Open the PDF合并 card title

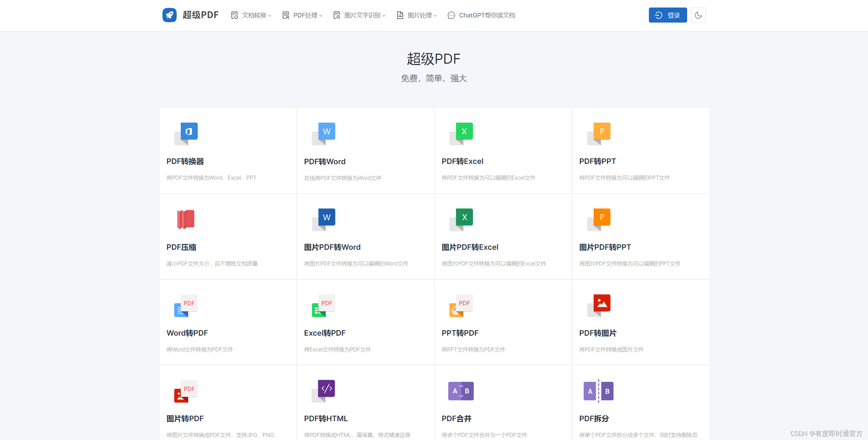tap(457, 419)
